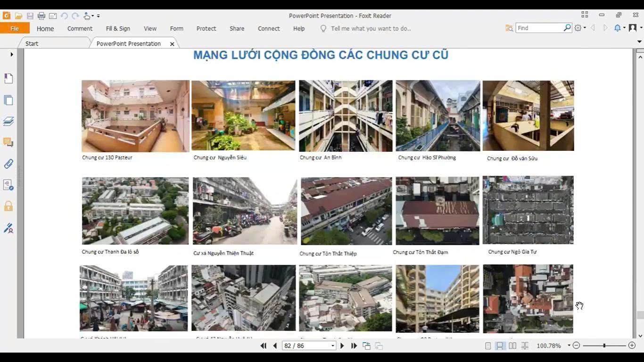Open the Pages thumbnails panel icon

[8, 100]
